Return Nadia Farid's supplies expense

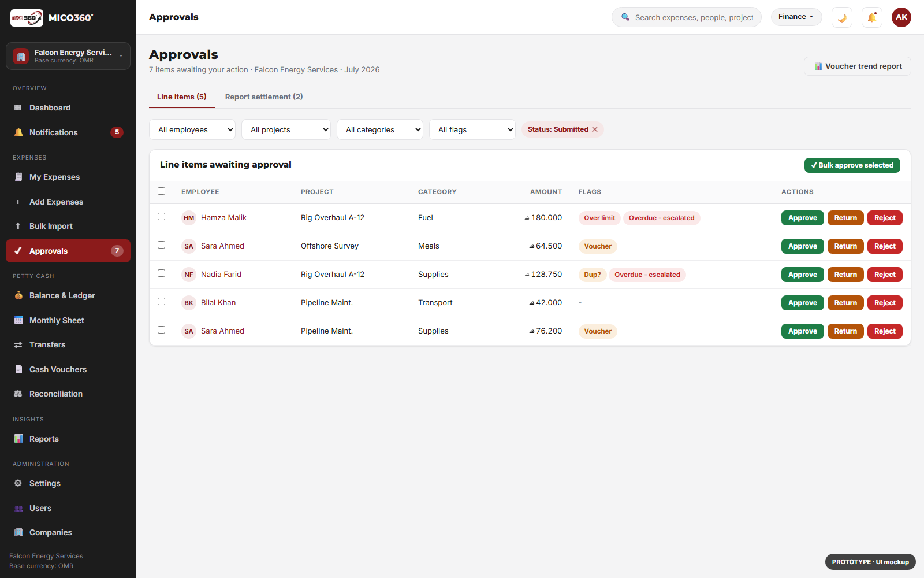(845, 275)
